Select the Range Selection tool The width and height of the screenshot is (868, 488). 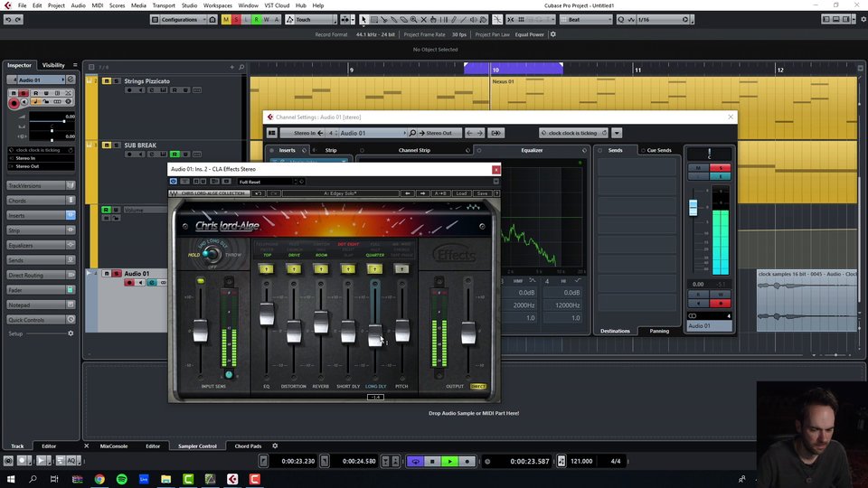(374, 19)
